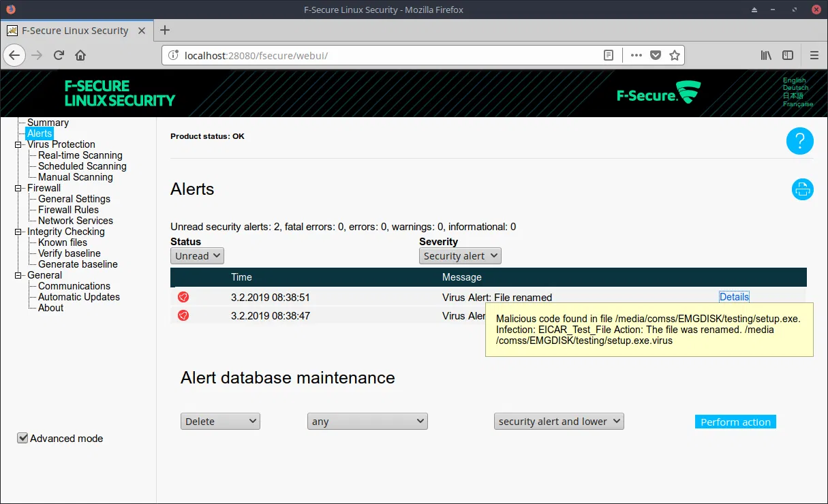Screen dimensions: 828x504
Task: Save page to Pocket icon
Action: coord(656,55)
